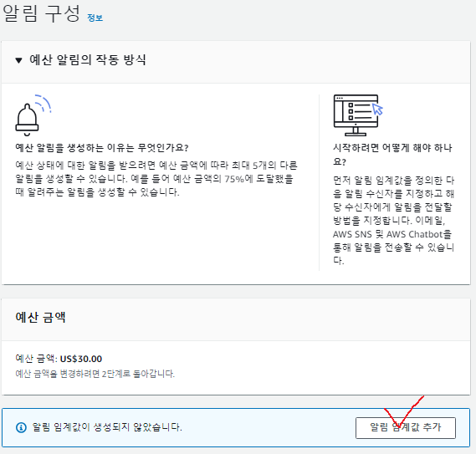Click the heading 예산 알림을 생성하는 이유는 무엇인가요?
476x454 pixels.
pyautogui.click(x=102, y=148)
